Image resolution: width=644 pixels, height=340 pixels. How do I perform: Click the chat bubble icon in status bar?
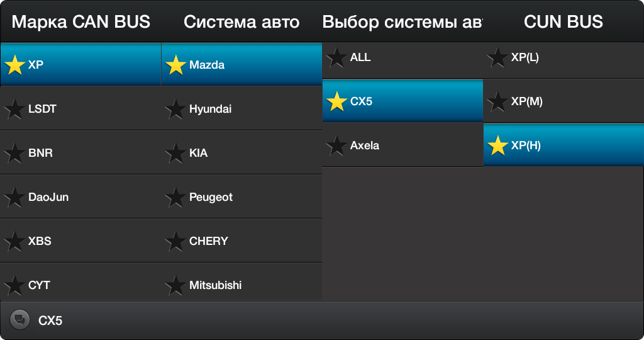click(19, 320)
